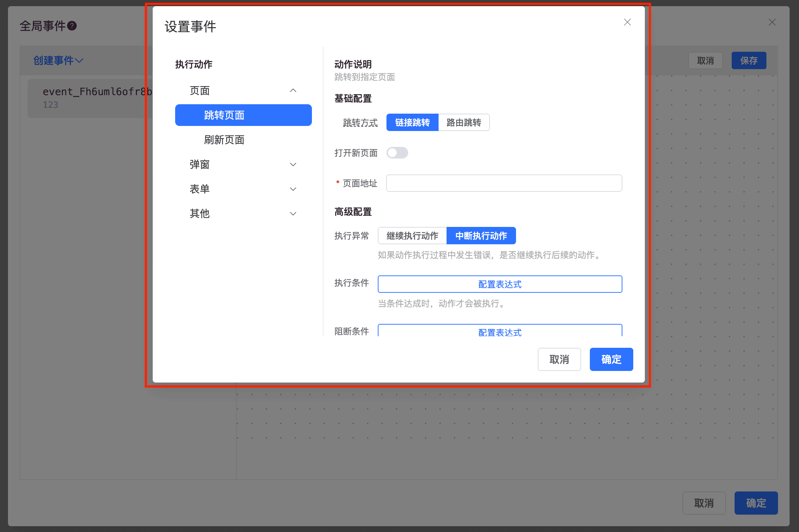Close the background 全局事件 panel
The image size is (799, 532).
[772, 22]
